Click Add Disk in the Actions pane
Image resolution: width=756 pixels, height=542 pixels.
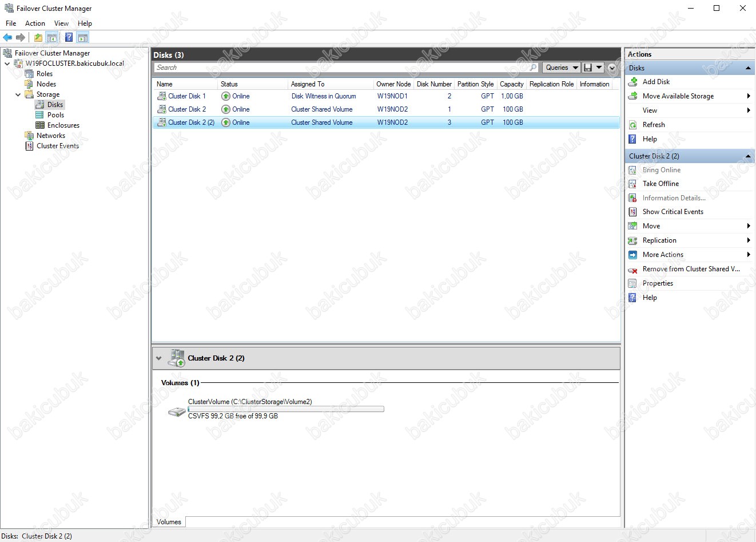pyautogui.click(x=656, y=82)
